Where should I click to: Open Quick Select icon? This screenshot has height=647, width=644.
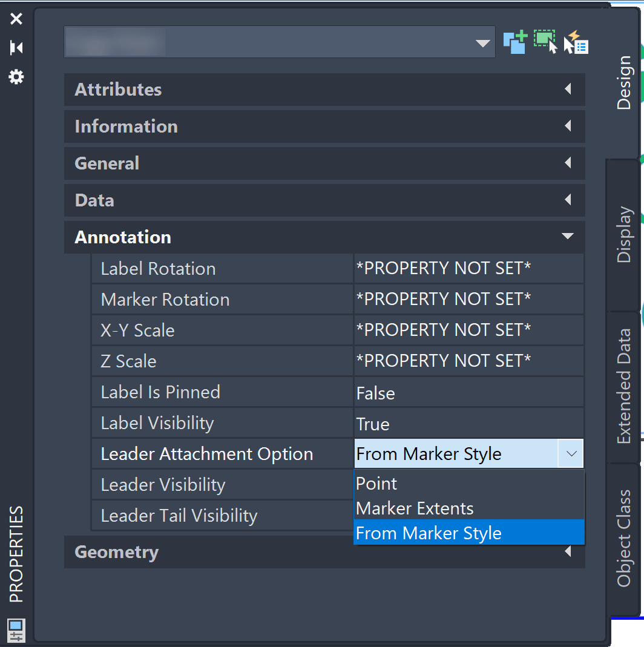tap(576, 42)
